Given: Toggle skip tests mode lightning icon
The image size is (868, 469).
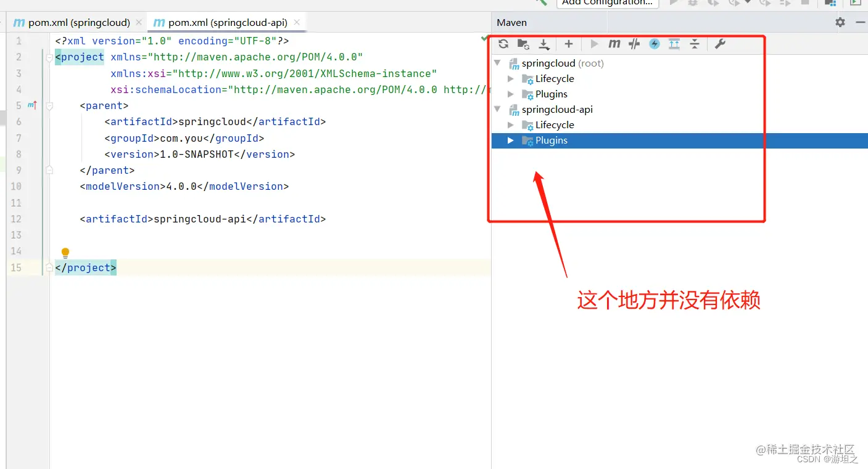Looking at the screenshot, I should [655, 44].
